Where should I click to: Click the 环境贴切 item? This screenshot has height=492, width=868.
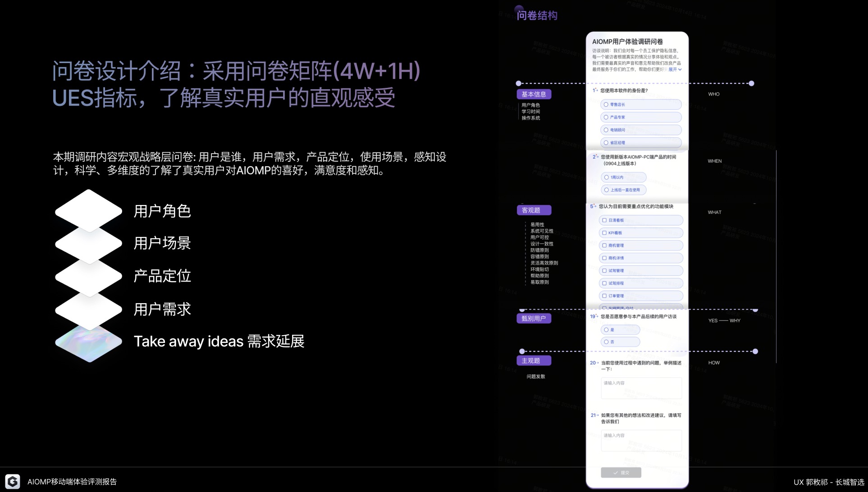pyautogui.click(x=539, y=269)
